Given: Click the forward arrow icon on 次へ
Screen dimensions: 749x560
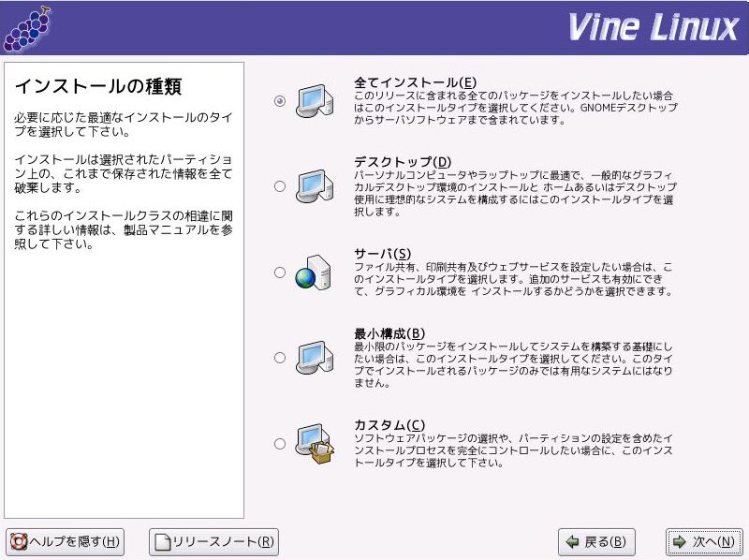Looking at the screenshot, I should [x=680, y=542].
